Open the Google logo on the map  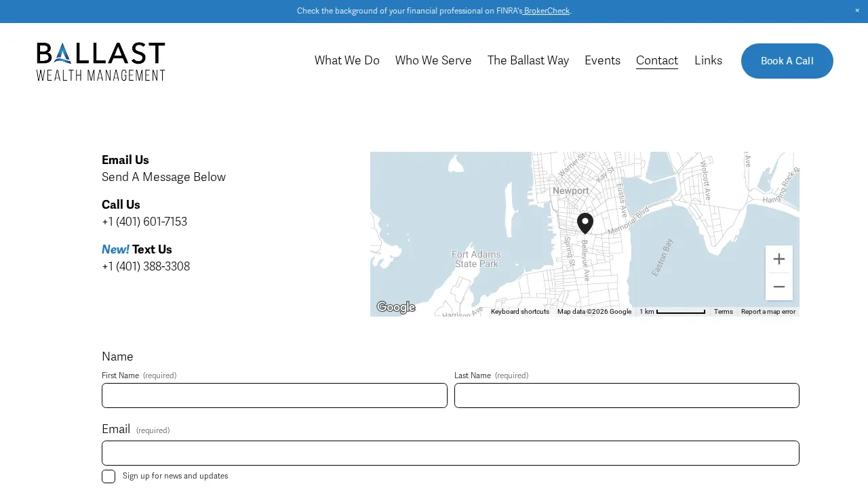396,307
